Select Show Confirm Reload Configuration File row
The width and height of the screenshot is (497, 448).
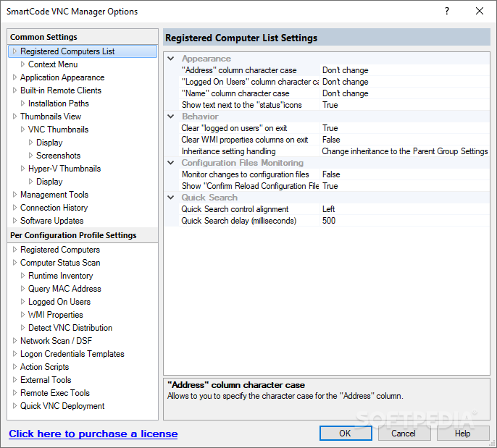point(250,186)
